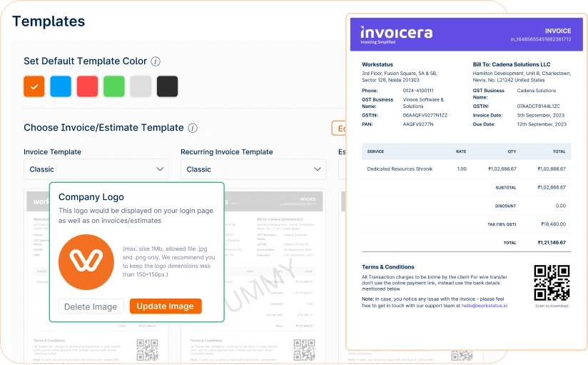Select the blue template color swatch

pyautogui.click(x=61, y=86)
